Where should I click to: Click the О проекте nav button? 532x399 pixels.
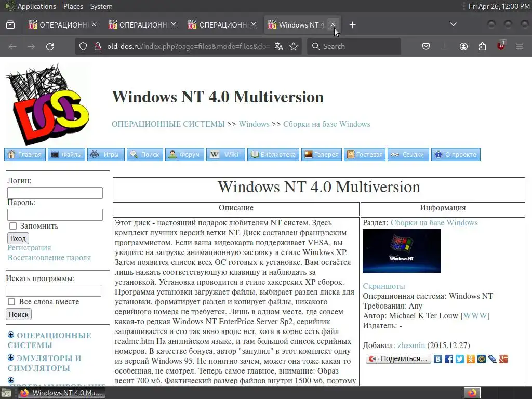(456, 154)
